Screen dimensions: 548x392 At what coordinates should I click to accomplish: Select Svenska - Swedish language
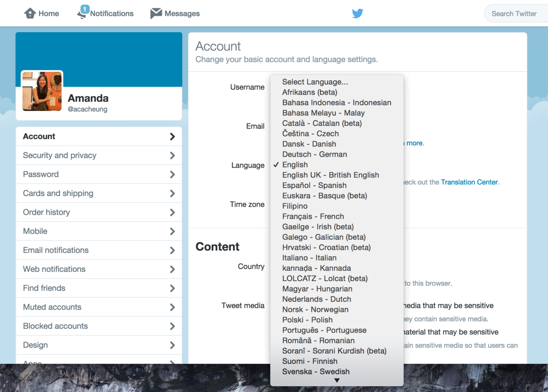tap(337, 372)
